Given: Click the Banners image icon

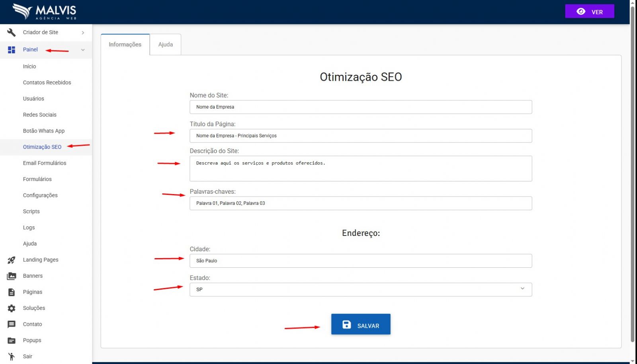Looking at the screenshot, I should pyautogui.click(x=11, y=276).
